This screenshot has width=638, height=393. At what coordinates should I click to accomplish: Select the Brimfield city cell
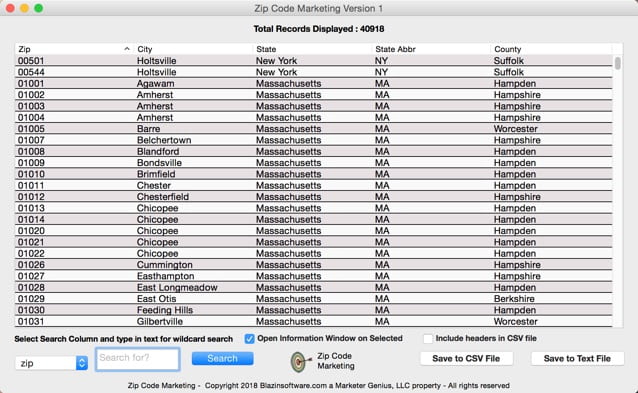156,174
